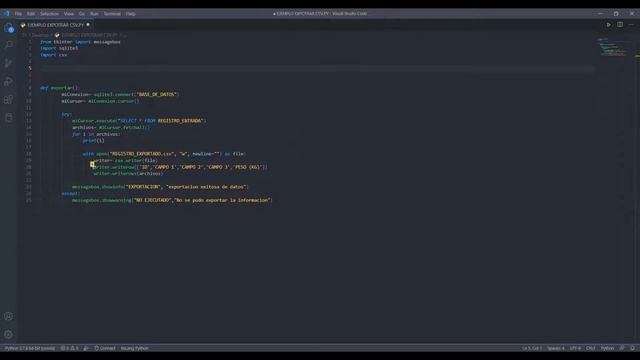Image resolution: width=640 pixels, height=360 pixels.
Task: Open the Edit menu
Action: pyautogui.click(x=31, y=14)
